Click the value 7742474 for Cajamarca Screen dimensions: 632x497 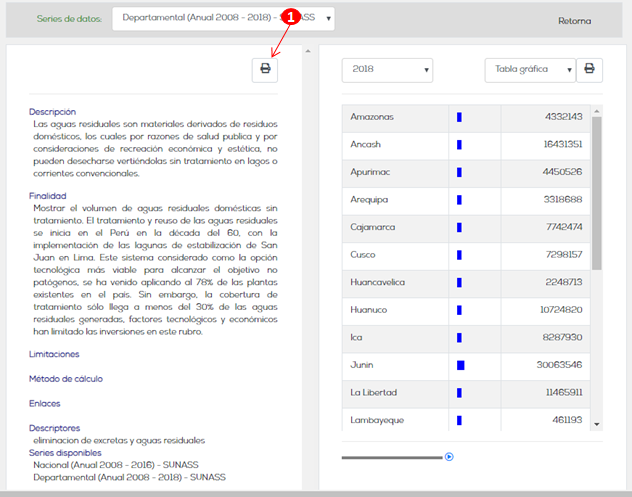[x=564, y=227]
